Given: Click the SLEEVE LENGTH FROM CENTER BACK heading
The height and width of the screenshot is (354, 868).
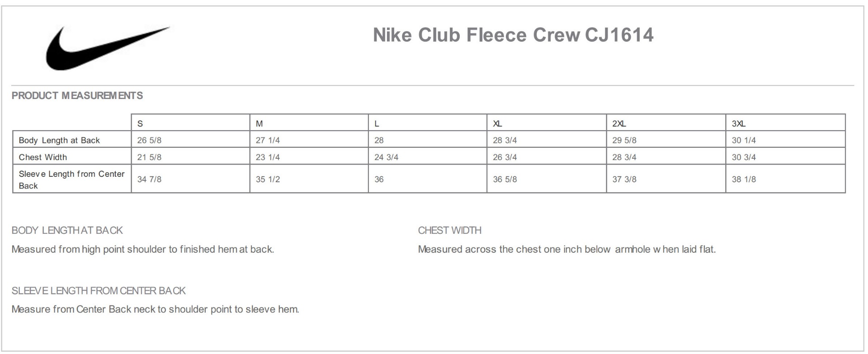Looking at the screenshot, I should 99,291.
